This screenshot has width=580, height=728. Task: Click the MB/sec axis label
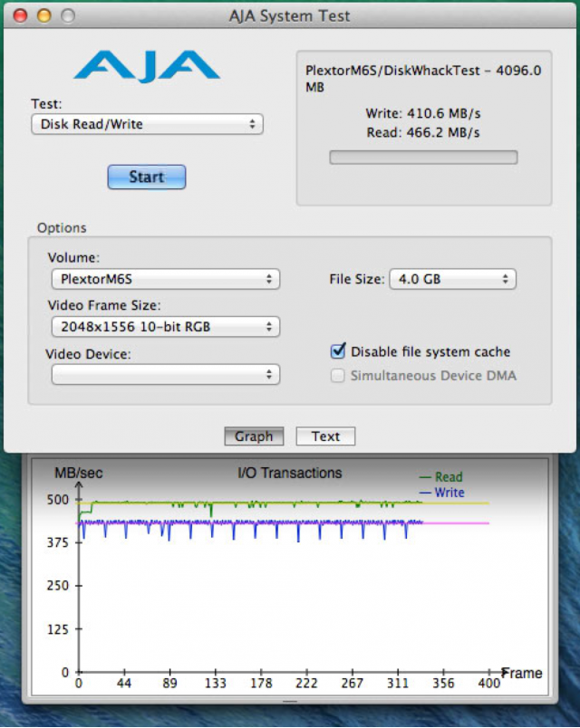(x=79, y=473)
